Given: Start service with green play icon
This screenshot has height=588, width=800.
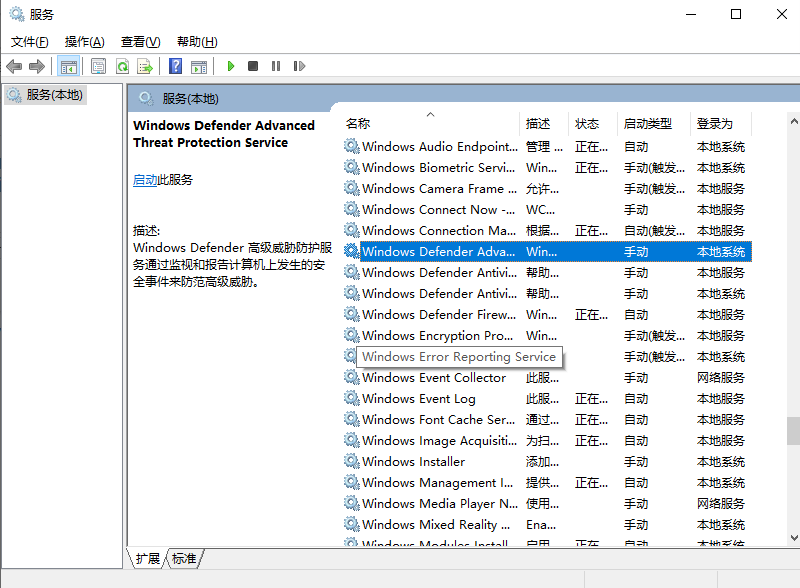Looking at the screenshot, I should (231, 66).
